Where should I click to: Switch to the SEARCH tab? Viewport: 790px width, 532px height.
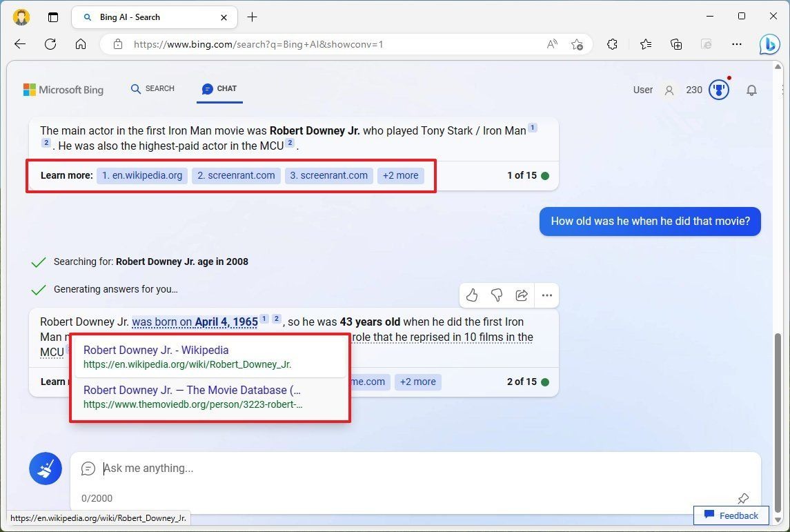pyautogui.click(x=152, y=88)
